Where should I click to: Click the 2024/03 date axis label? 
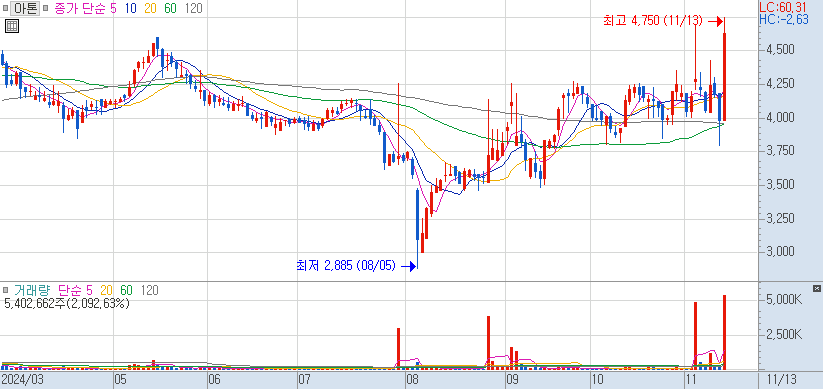23,379
